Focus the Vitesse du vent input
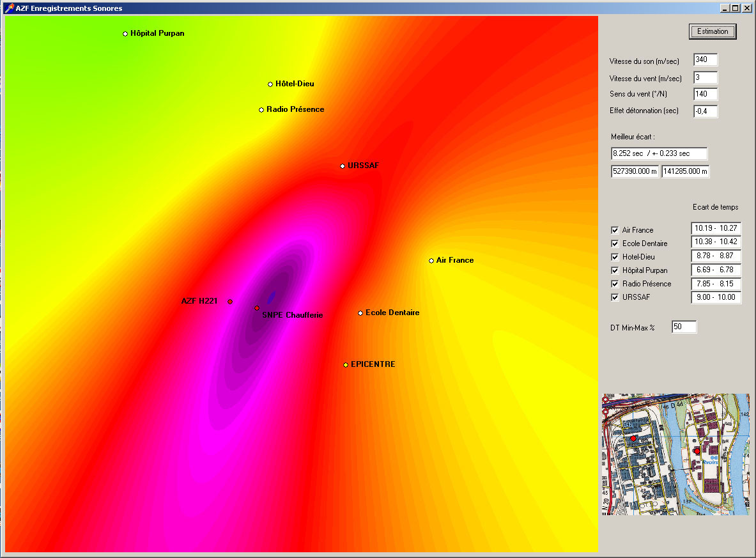Screen dimensions: 756x558 tap(706, 77)
